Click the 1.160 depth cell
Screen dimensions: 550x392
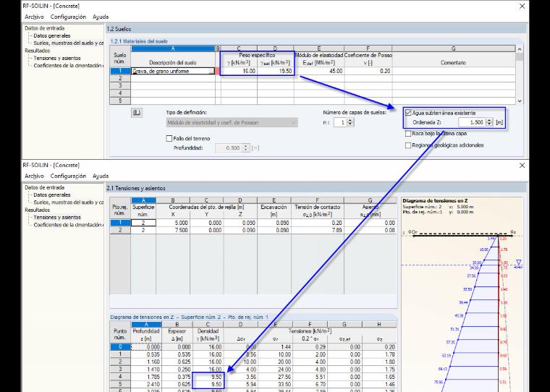pyautogui.click(x=146, y=362)
